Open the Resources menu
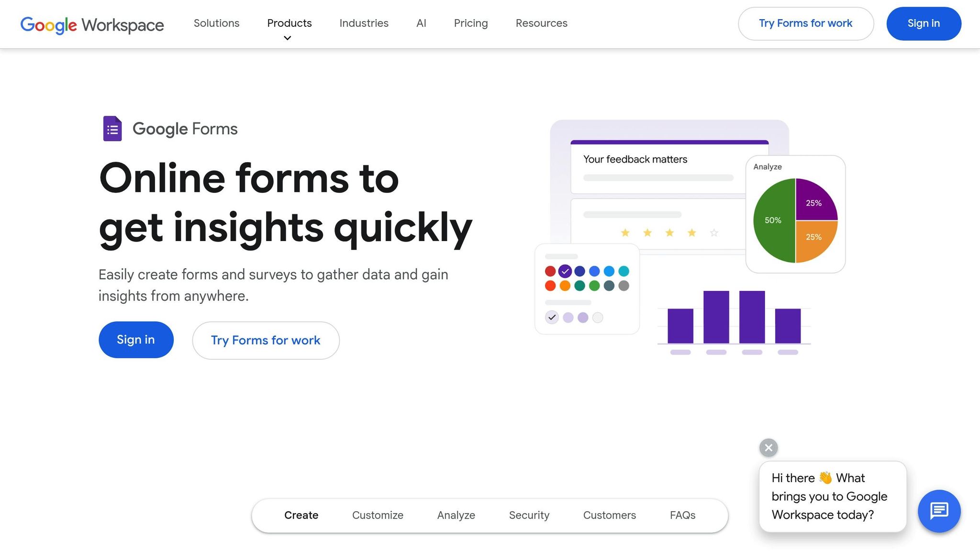 pos(541,23)
